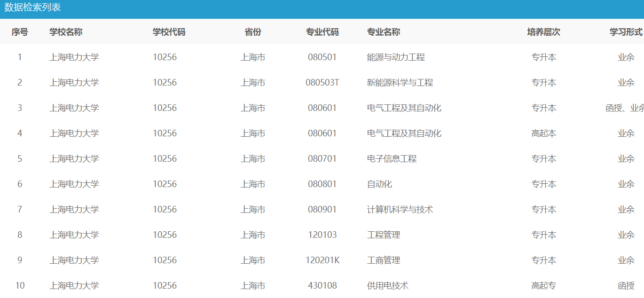Click sequence number 5 in 序号 column
The image size is (644, 298).
coord(20,159)
